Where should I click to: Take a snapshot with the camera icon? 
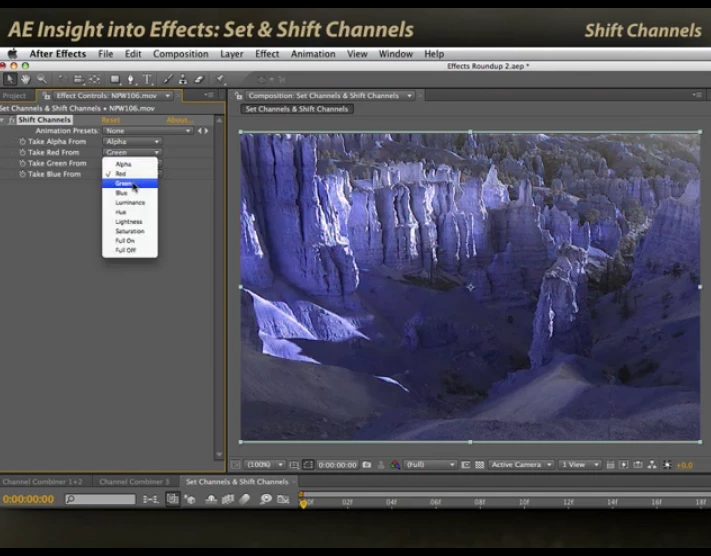click(x=367, y=465)
